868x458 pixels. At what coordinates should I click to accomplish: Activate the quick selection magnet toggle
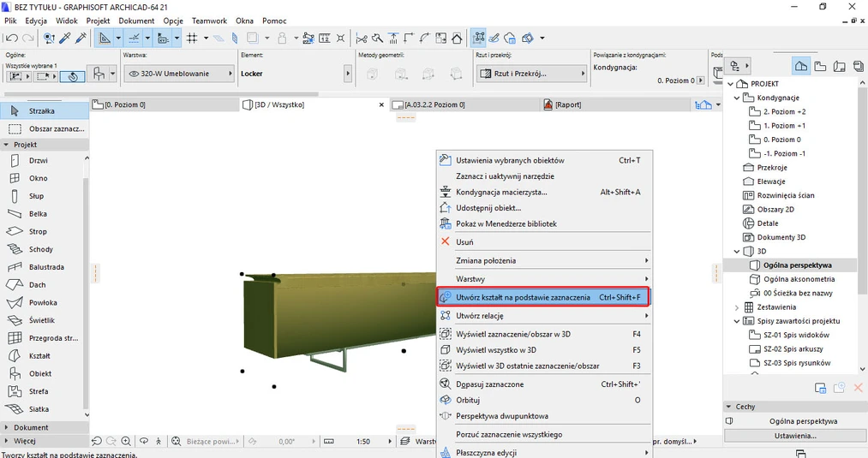73,76
